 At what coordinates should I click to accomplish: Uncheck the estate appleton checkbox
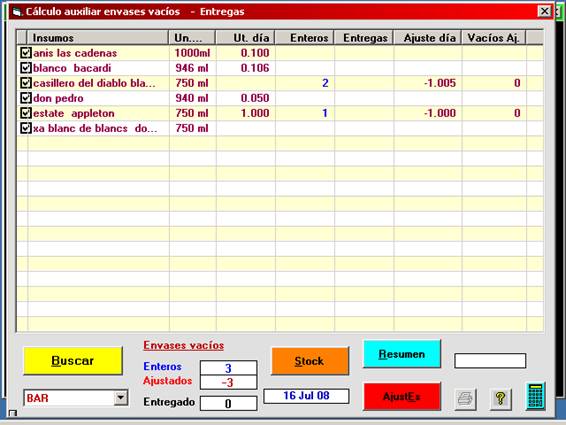(25, 113)
